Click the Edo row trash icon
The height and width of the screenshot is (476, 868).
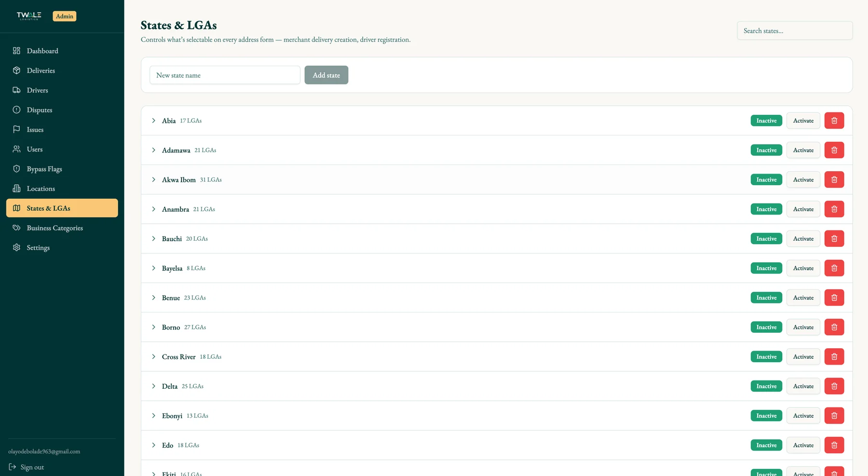(x=834, y=445)
